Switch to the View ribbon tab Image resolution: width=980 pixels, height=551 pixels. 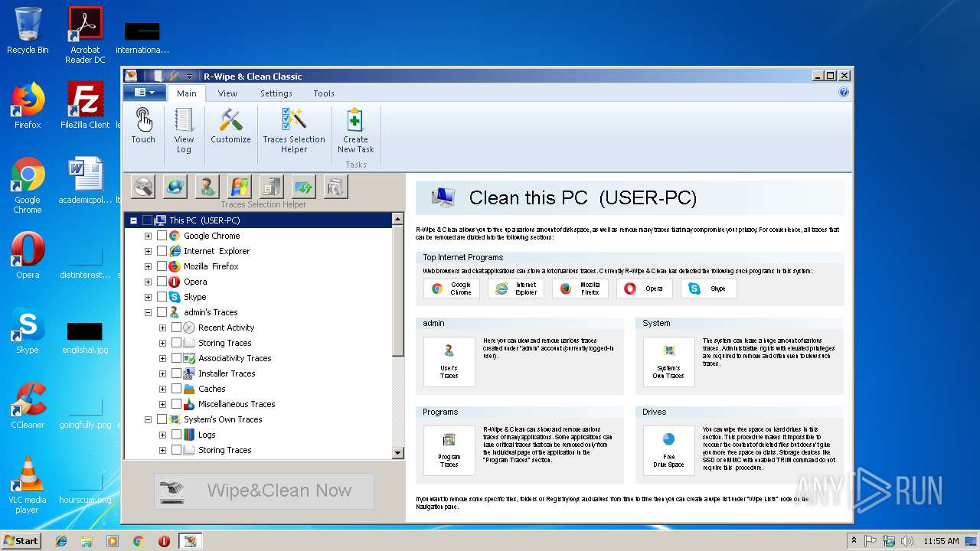(x=227, y=93)
